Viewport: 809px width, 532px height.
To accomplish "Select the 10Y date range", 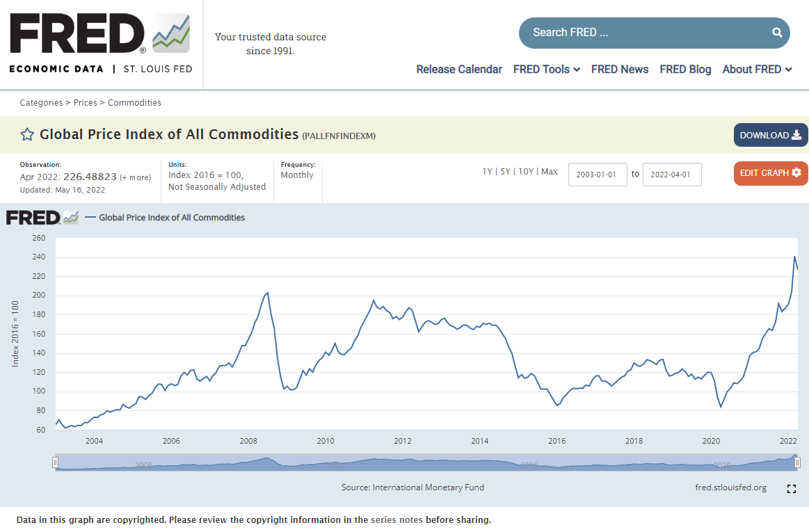I will pyautogui.click(x=526, y=171).
